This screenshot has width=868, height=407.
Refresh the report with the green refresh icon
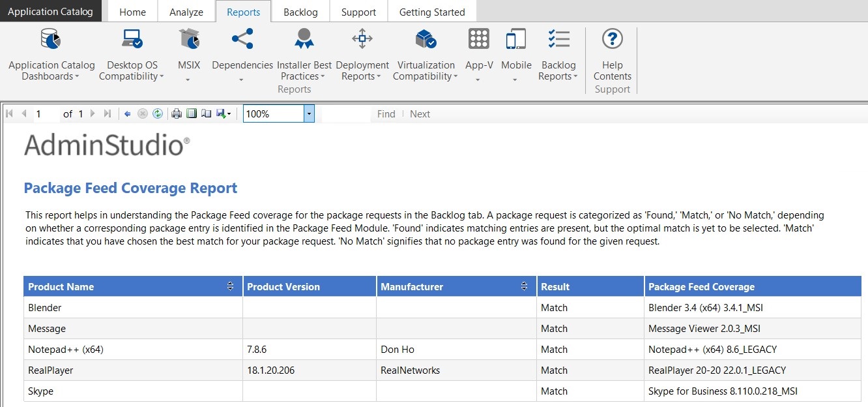pyautogui.click(x=158, y=114)
